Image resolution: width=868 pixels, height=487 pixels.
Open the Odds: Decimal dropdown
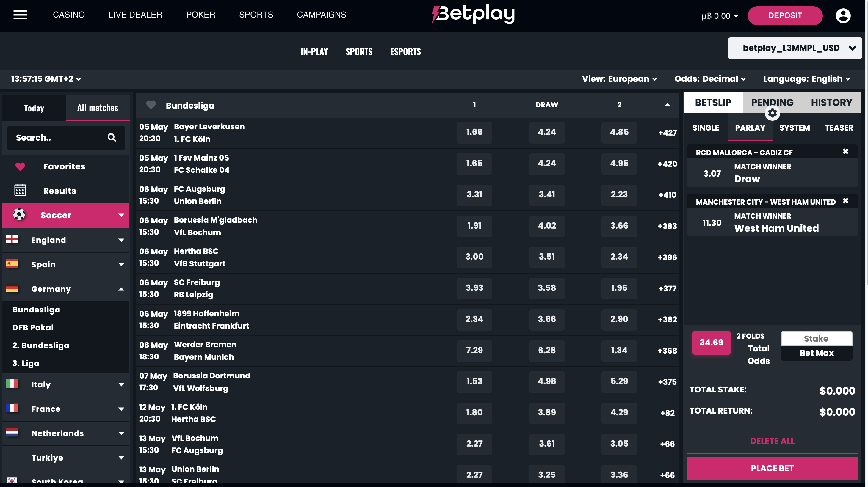710,79
